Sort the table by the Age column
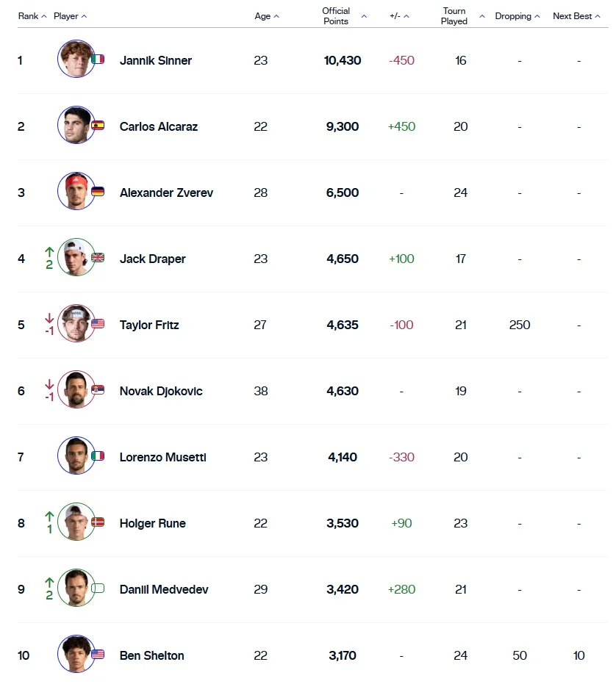The image size is (616, 684). coord(266,16)
